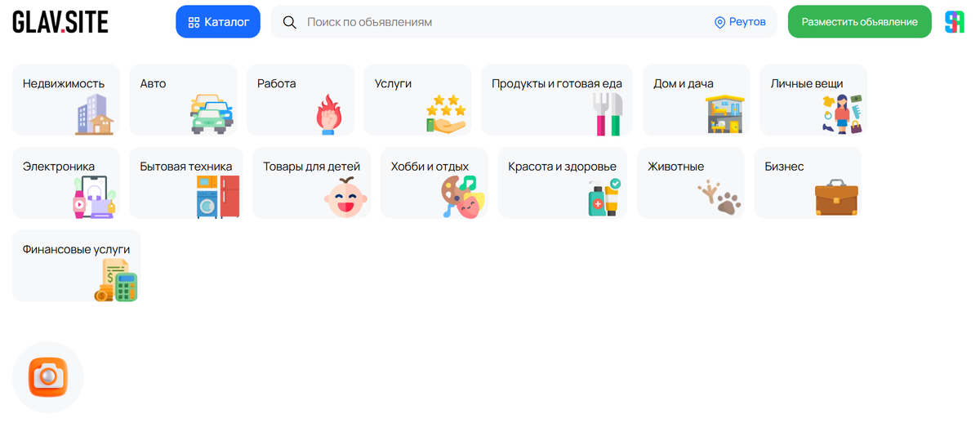
Task: Open the GLAV.SITE logo homepage
Action: 60,22
